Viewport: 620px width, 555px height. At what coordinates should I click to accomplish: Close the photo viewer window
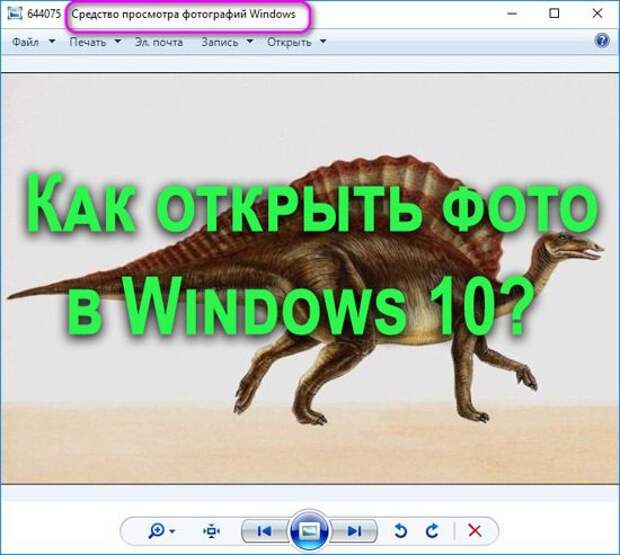pos(597,13)
